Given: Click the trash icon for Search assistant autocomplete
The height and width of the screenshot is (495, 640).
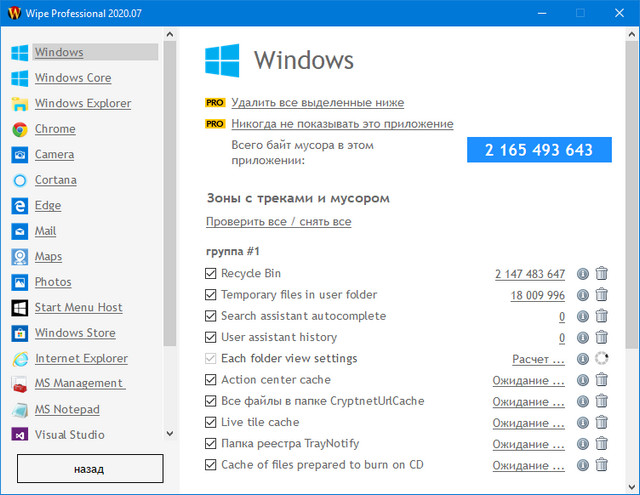Looking at the screenshot, I should (x=601, y=316).
